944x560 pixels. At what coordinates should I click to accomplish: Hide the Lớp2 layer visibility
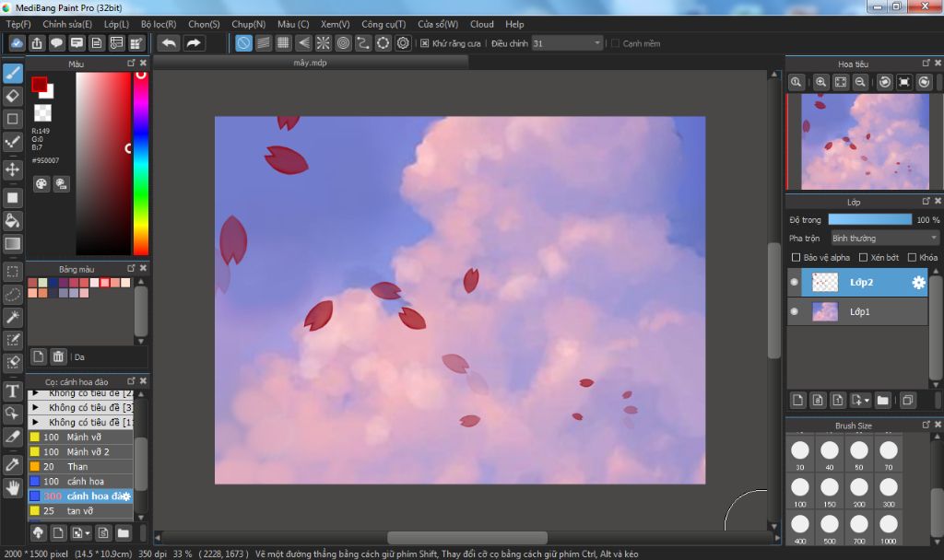(x=794, y=282)
